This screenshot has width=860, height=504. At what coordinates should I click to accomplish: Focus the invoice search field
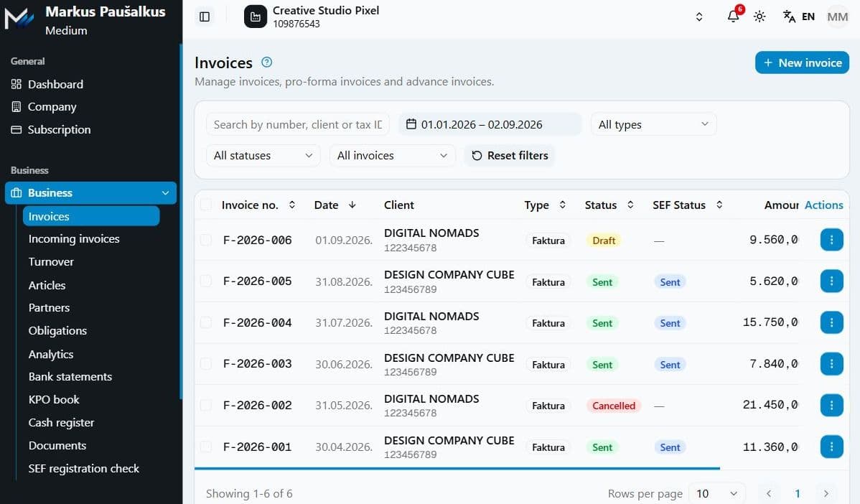(298, 124)
